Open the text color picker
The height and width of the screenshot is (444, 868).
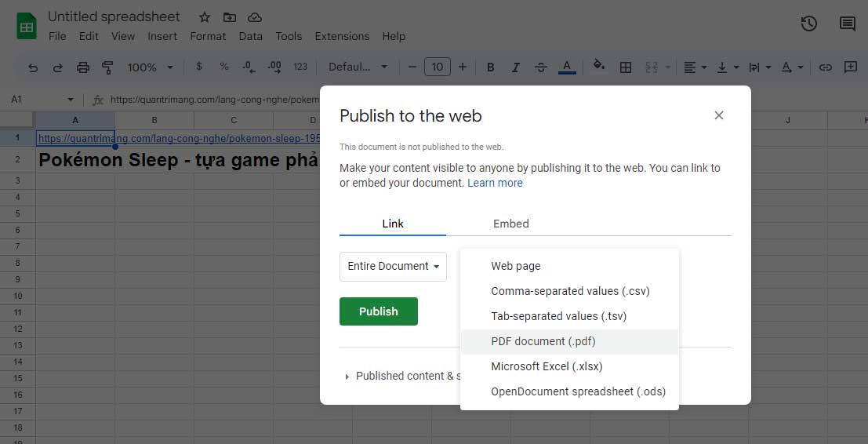566,67
